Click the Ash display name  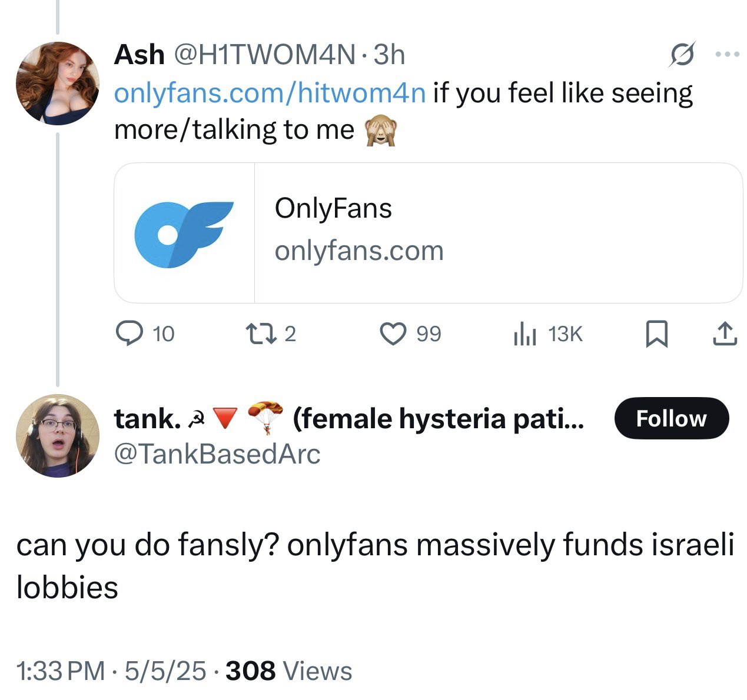[x=139, y=55]
